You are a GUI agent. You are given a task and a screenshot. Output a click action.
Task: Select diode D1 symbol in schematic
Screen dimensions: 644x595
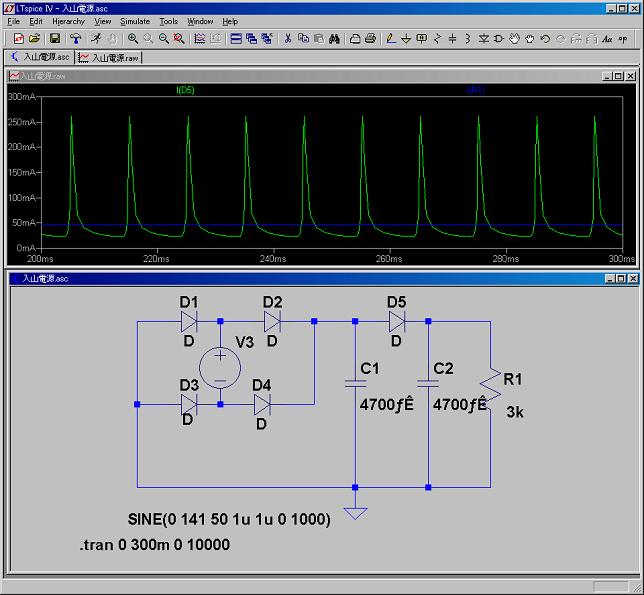tap(189, 321)
